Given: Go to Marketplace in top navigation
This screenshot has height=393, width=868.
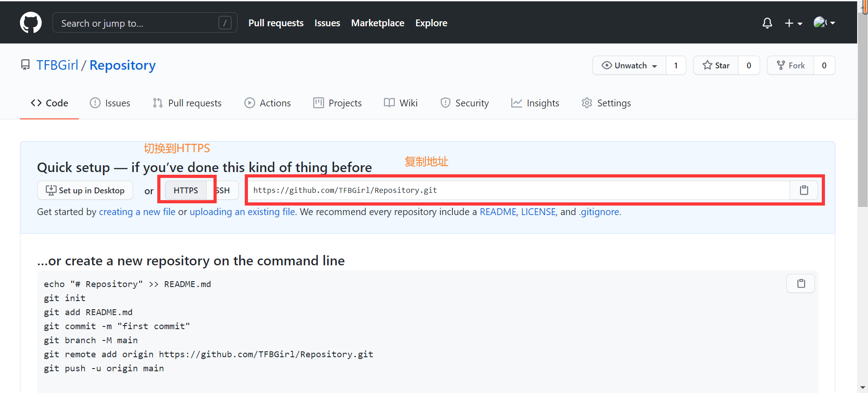Looking at the screenshot, I should coord(378,23).
